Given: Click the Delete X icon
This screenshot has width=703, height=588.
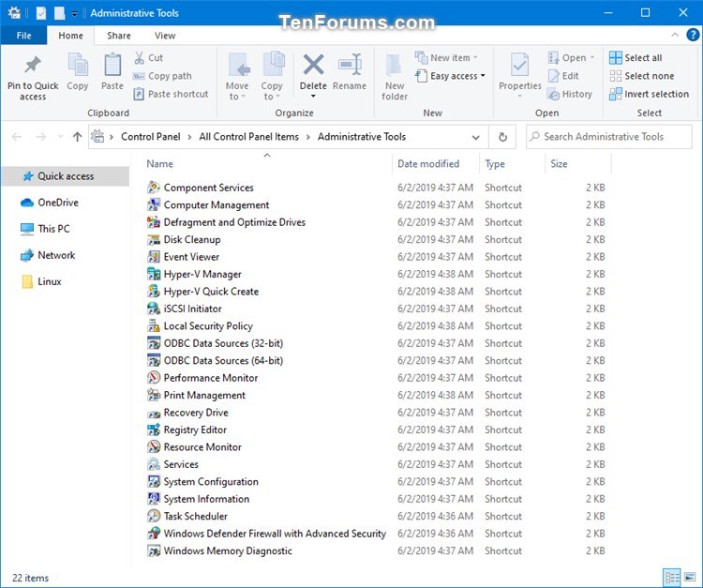Looking at the screenshot, I should coord(313,65).
